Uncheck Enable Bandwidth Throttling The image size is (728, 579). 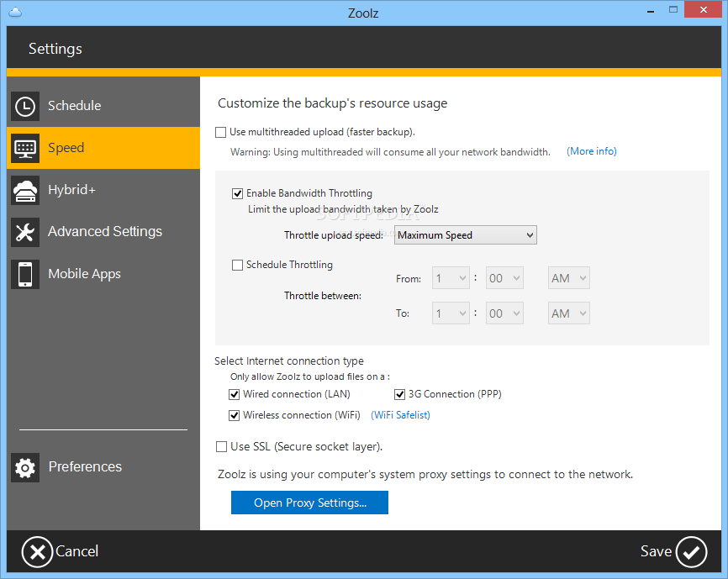click(237, 193)
